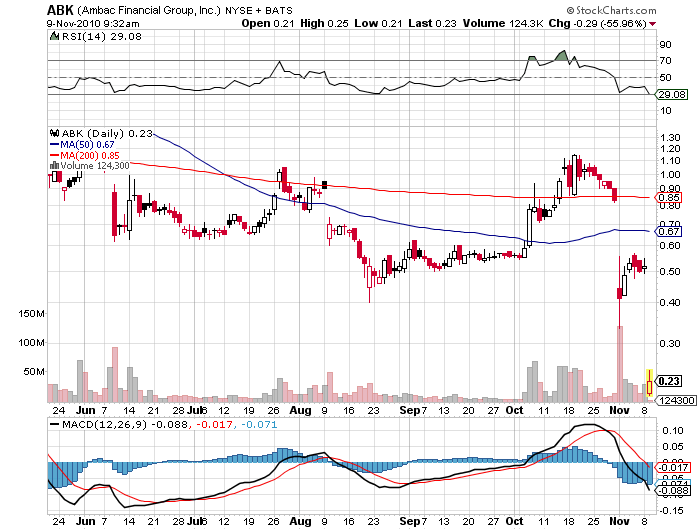The width and height of the screenshot is (700, 530).
Task: Click the MA(50) 0.67 legend text
Action: coord(87,144)
